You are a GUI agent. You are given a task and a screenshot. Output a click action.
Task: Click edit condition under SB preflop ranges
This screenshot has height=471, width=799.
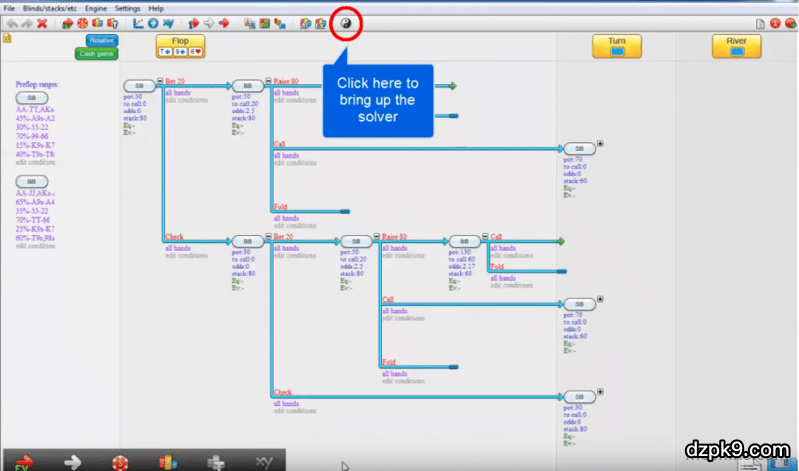coord(36,161)
